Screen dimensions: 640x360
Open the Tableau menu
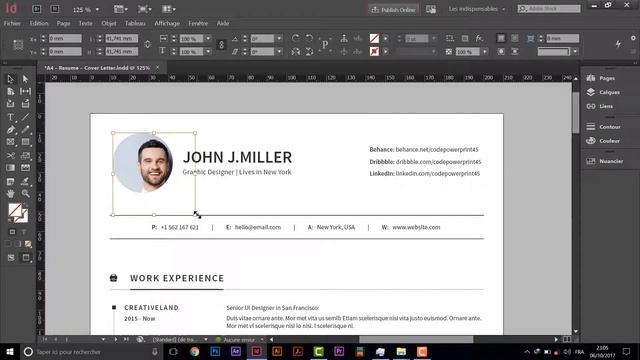point(135,23)
